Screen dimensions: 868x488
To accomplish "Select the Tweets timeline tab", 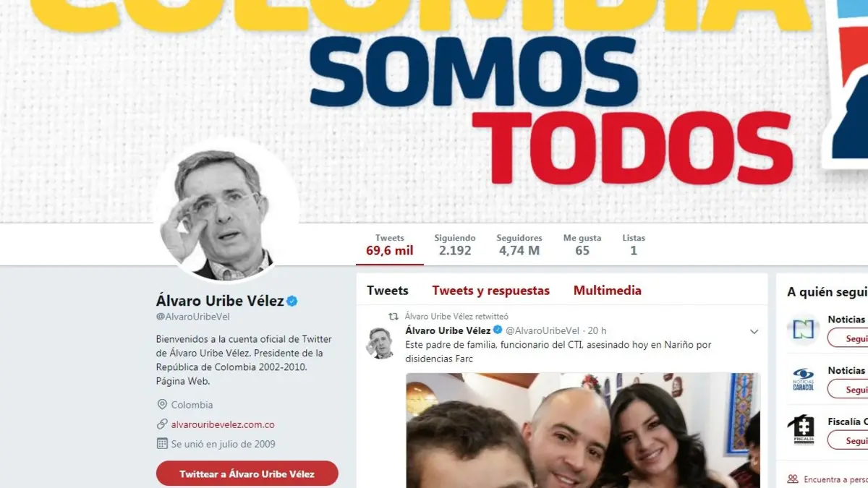I will pos(388,291).
